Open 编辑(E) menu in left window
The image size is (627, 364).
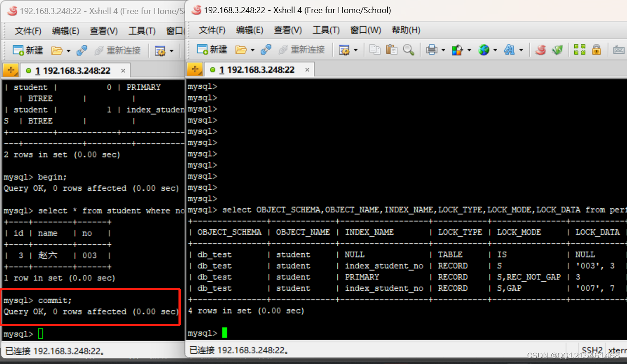pos(66,31)
